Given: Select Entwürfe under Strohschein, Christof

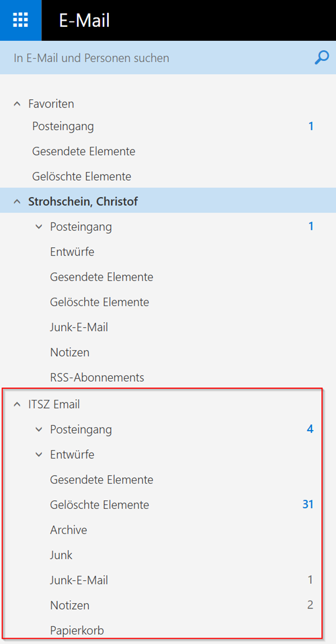Looking at the screenshot, I should pyautogui.click(x=72, y=252).
